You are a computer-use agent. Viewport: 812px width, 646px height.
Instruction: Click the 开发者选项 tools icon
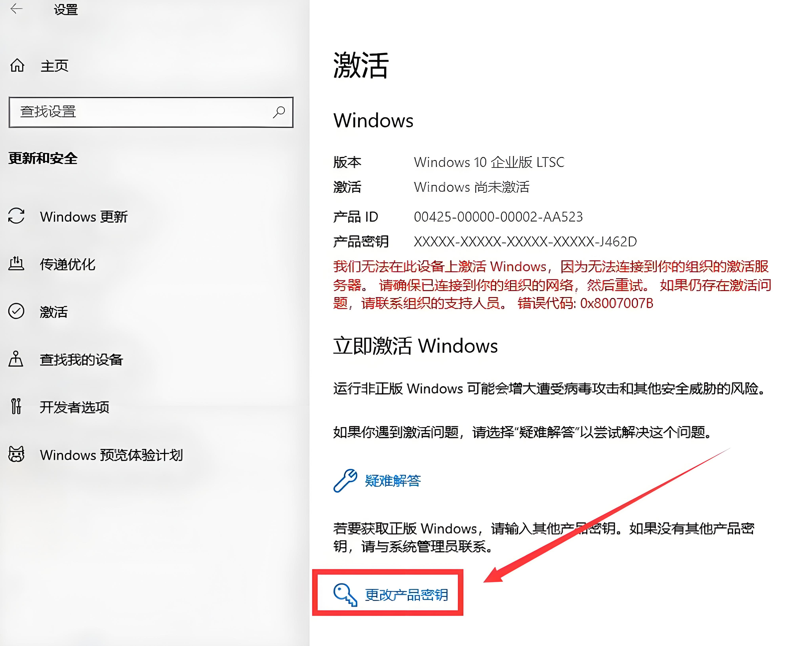(16, 406)
